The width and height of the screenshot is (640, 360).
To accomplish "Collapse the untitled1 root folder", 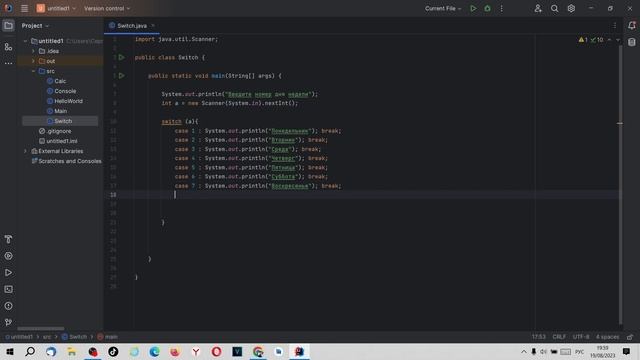I will (x=25, y=41).
